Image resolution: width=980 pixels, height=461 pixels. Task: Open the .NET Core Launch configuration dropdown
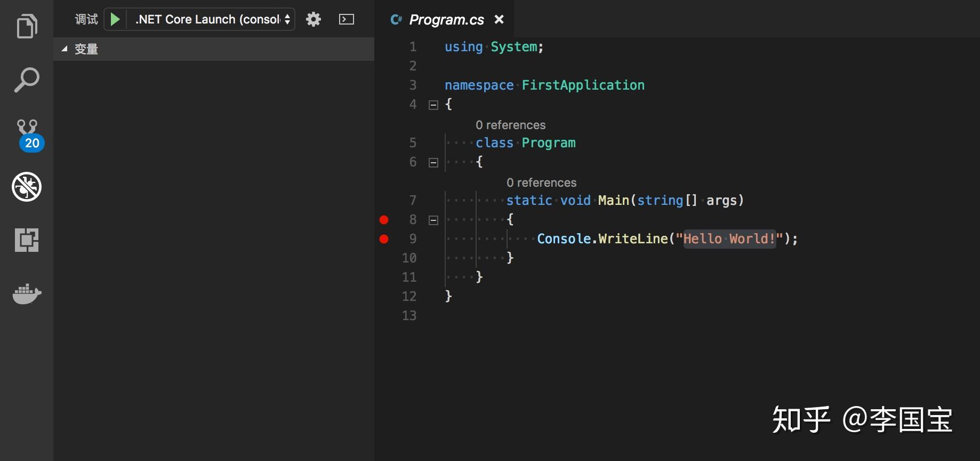click(x=212, y=20)
